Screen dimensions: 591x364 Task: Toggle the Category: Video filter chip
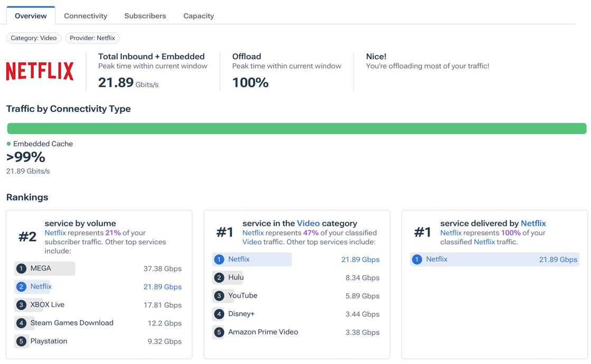coord(33,38)
